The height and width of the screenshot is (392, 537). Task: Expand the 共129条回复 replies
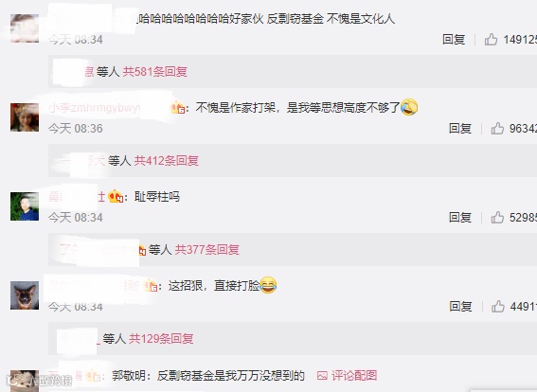point(161,339)
